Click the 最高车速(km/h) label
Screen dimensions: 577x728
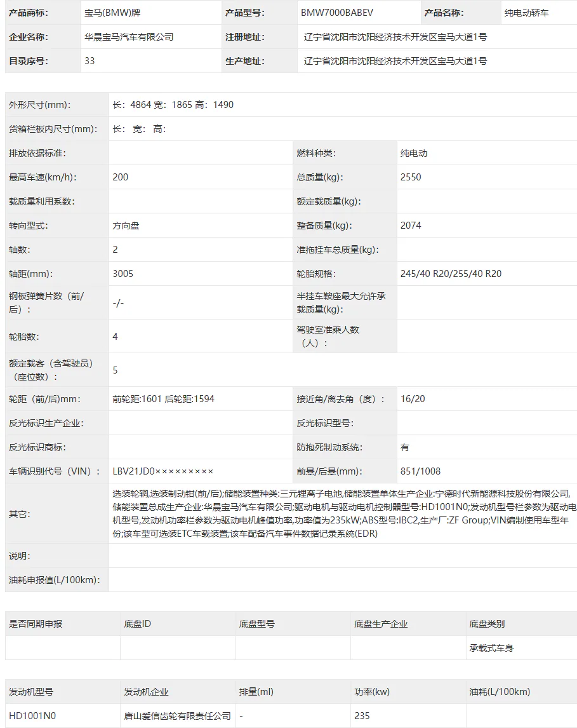click(43, 177)
